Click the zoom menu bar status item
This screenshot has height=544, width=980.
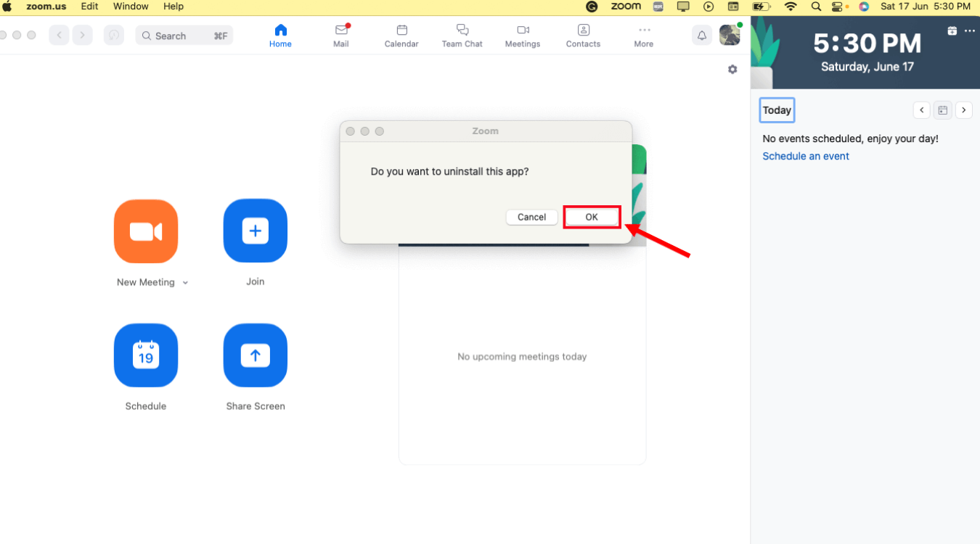point(626,7)
